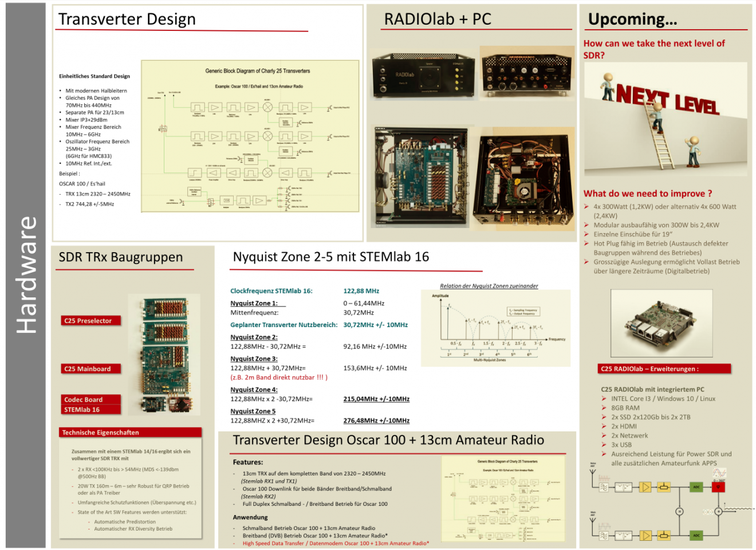Click the red C25 Preselector label
Screen dimensions: 756x550
point(91,321)
